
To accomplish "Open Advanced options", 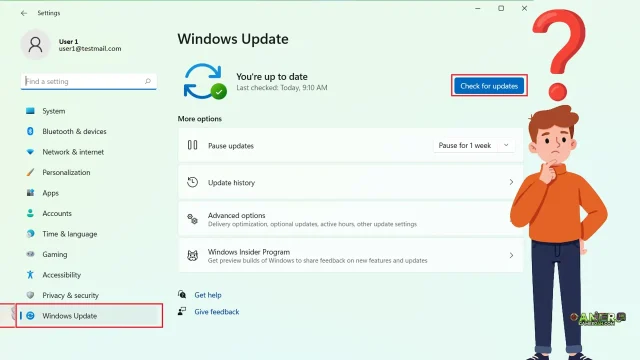I will point(350,219).
